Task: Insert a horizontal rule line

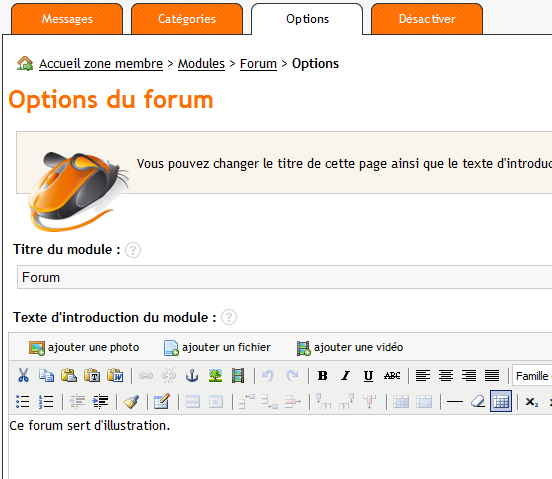Action: [x=454, y=402]
